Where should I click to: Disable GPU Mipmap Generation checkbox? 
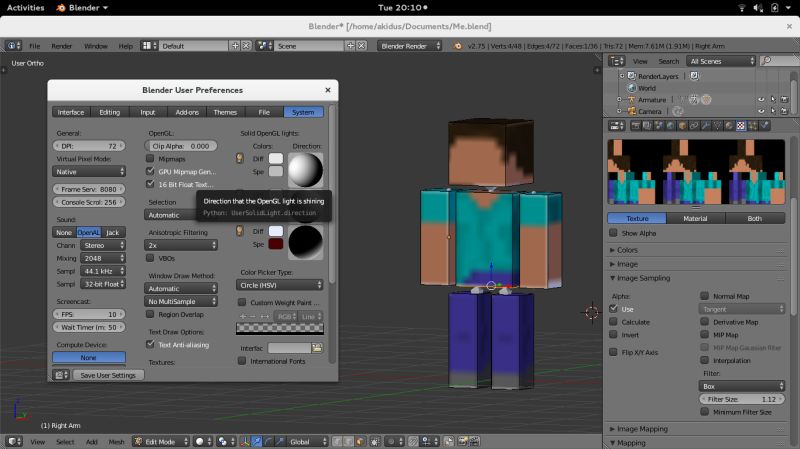150,171
